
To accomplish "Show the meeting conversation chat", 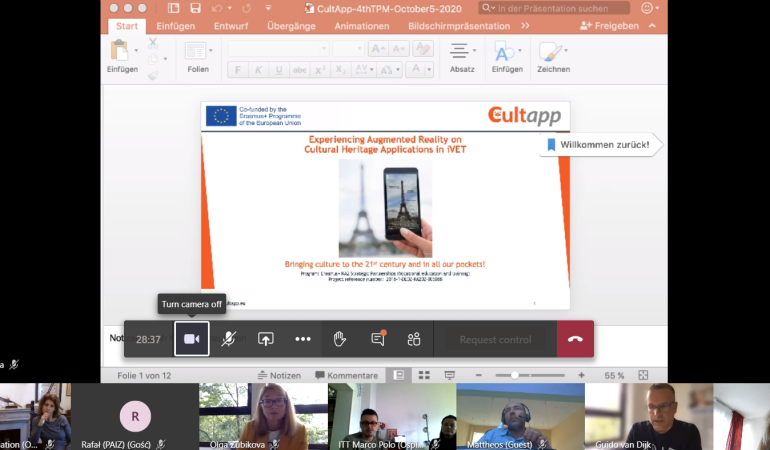I will (378, 339).
